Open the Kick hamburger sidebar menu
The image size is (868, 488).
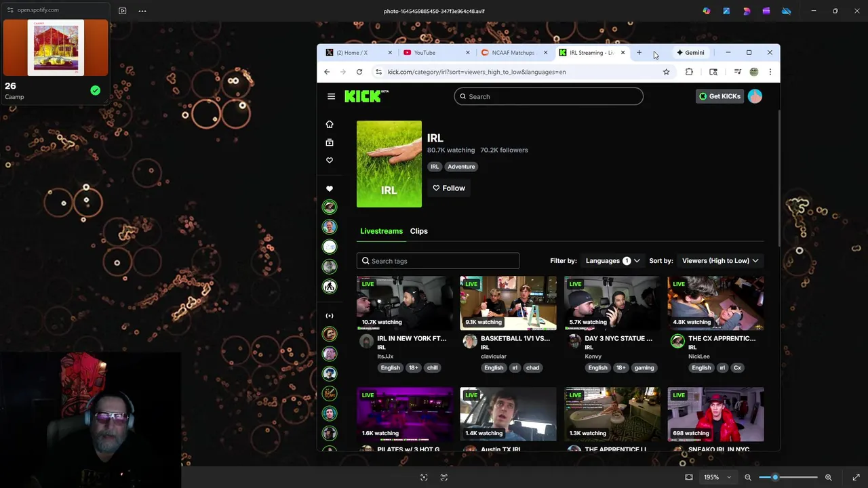331,96
